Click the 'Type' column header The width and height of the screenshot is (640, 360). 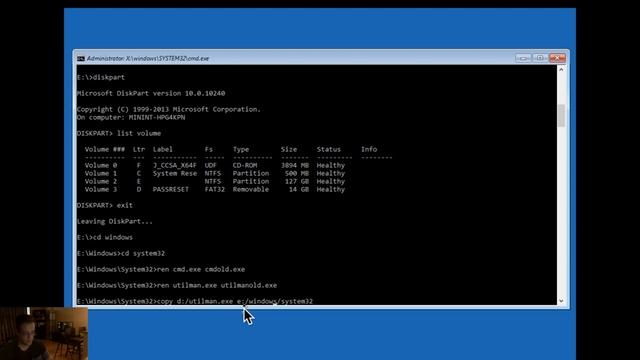[241, 149]
